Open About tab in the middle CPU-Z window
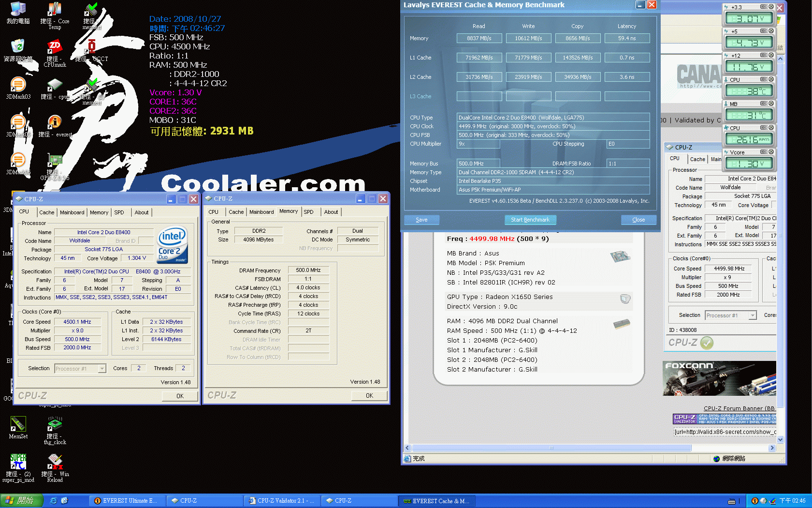 [331, 212]
